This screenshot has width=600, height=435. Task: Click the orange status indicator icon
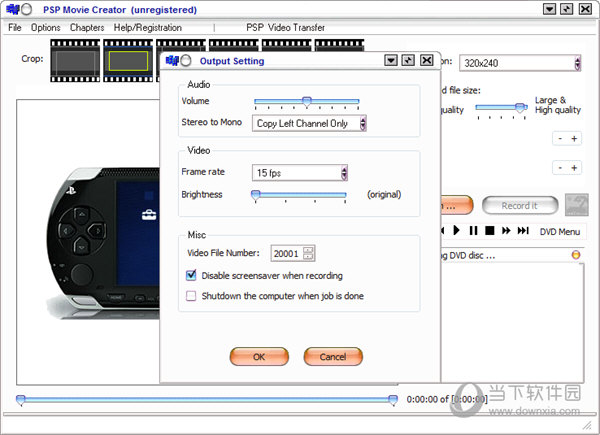(x=576, y=255)
